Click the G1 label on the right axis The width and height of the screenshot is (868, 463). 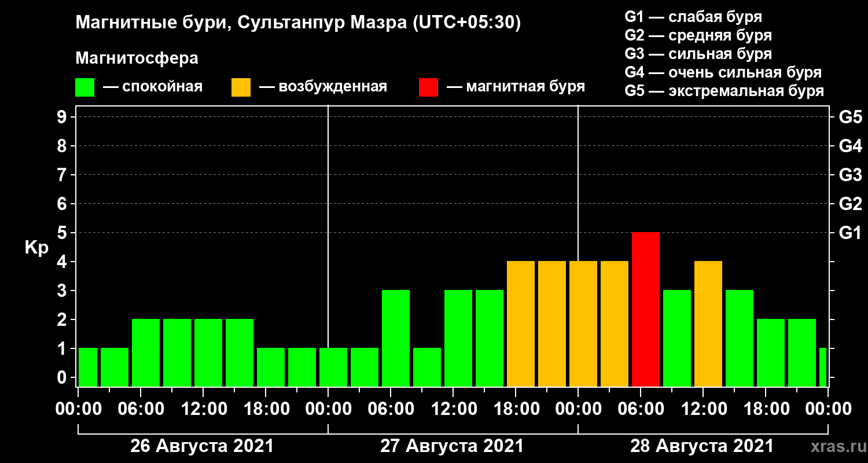pyautogui.click(x=850, y=233)
